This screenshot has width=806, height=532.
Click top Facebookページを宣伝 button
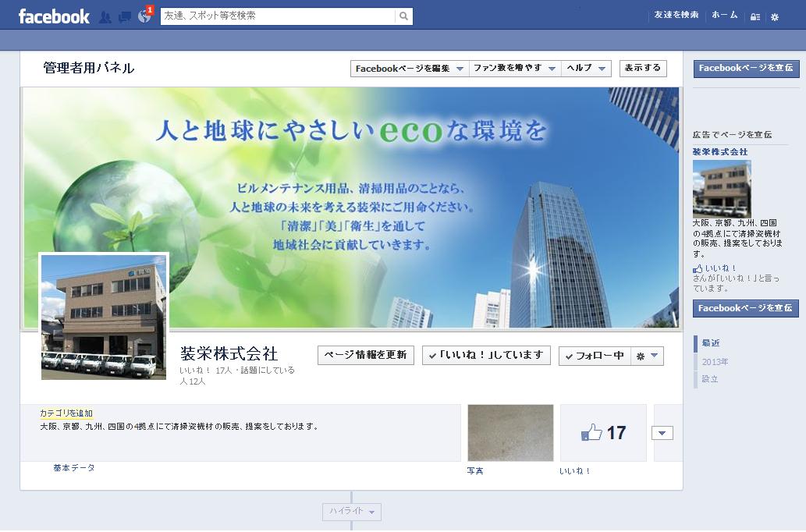tap(747, 69)
